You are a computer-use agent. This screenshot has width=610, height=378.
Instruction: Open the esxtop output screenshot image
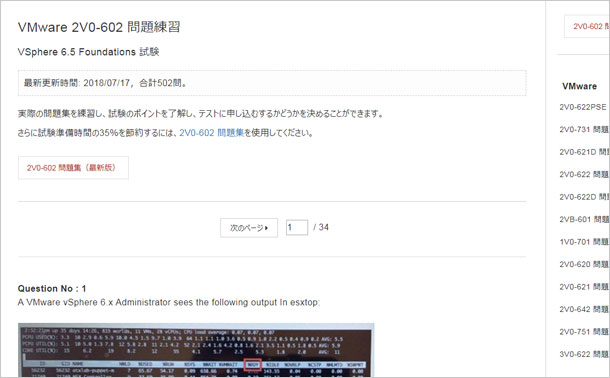tap(196, 350)
